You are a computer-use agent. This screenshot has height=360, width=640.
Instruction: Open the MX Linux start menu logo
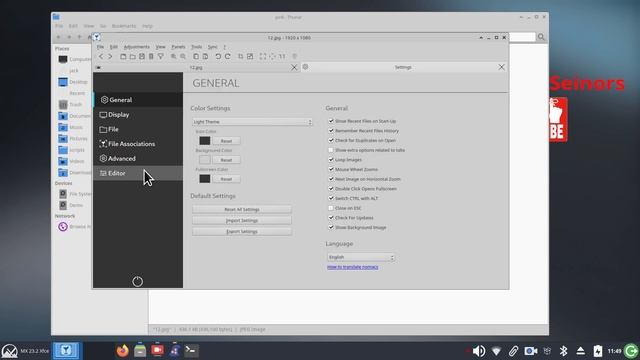(9, 351)
